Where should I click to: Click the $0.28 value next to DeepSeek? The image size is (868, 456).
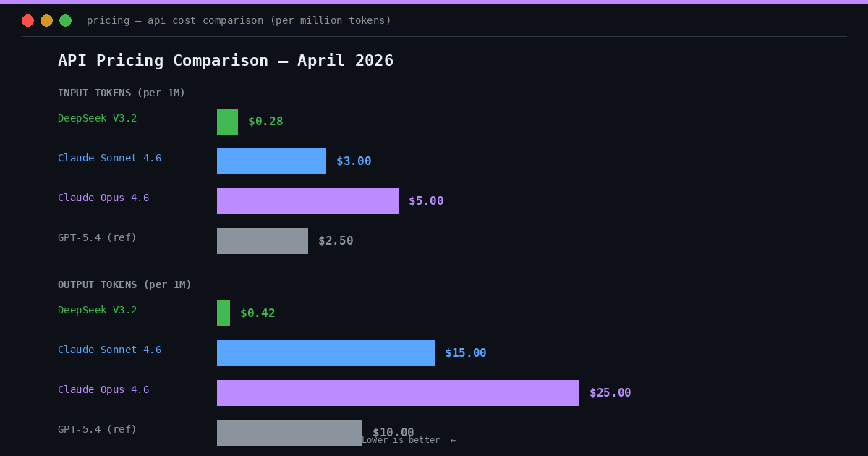pyautogui.click(x=265, y=121)
